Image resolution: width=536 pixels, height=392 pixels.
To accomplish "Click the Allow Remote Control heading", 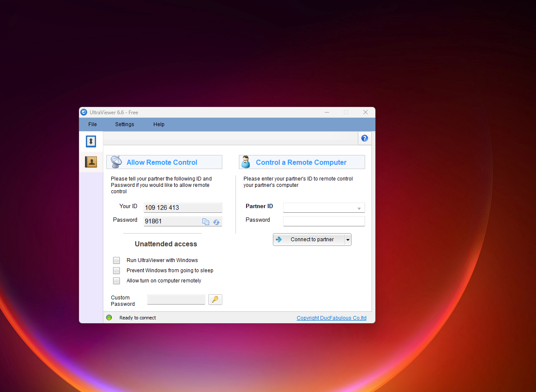I will point(162,162).
